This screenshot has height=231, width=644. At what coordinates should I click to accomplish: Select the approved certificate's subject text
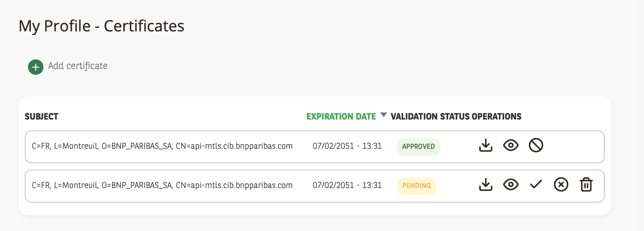click(x=162, y=146)
